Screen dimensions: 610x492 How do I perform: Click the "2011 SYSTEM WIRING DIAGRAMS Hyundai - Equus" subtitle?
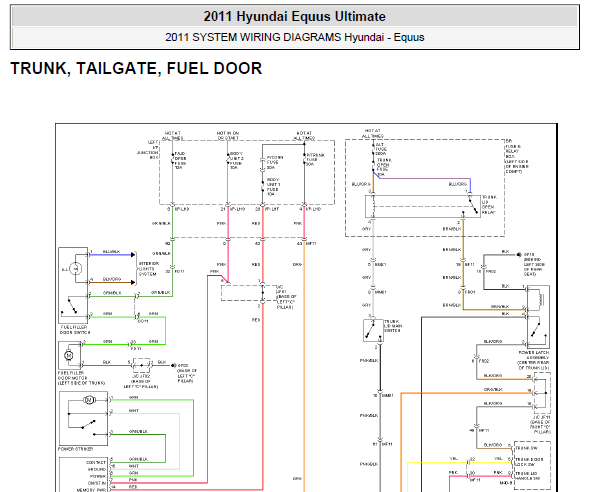(294, 37)
